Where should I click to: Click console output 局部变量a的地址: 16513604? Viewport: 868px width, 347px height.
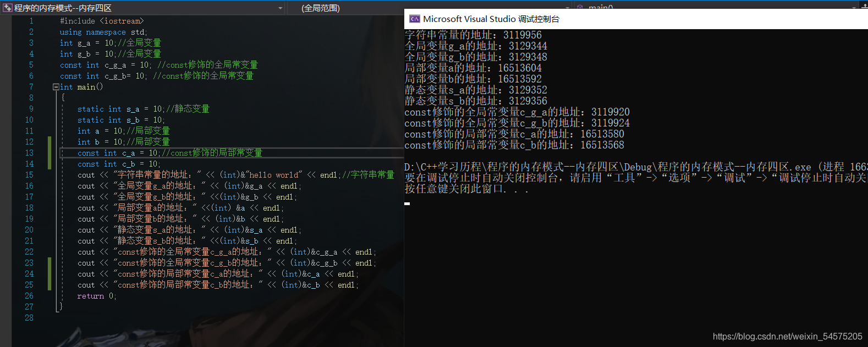(x=473, y=68)
